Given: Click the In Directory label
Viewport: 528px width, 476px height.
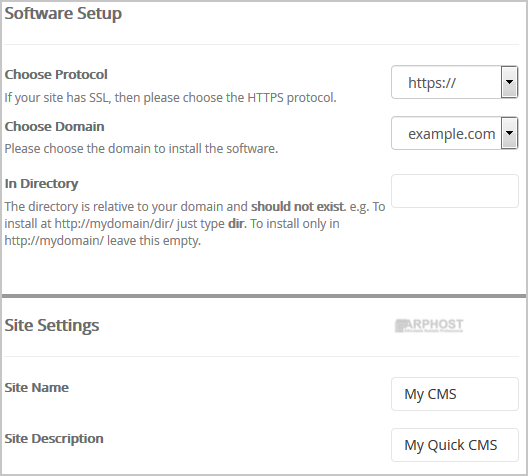Looking at the screenshot, I should tap(41, 184).
